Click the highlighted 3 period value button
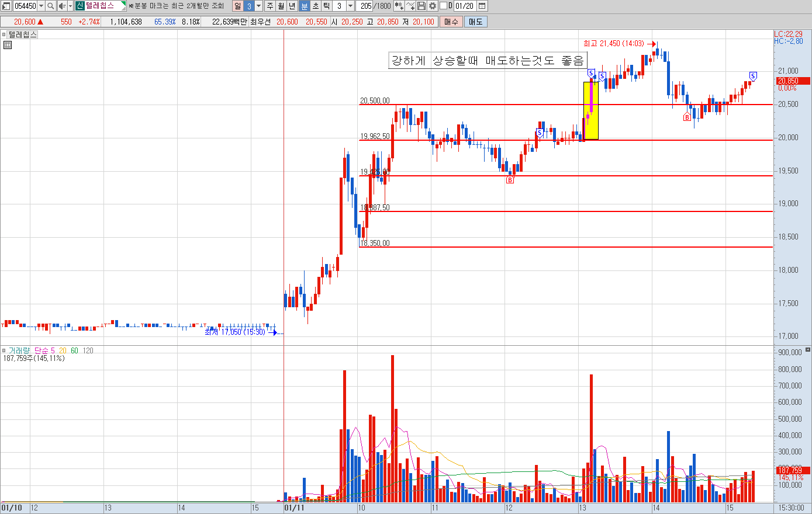812x514 pixels. (248, 6)
